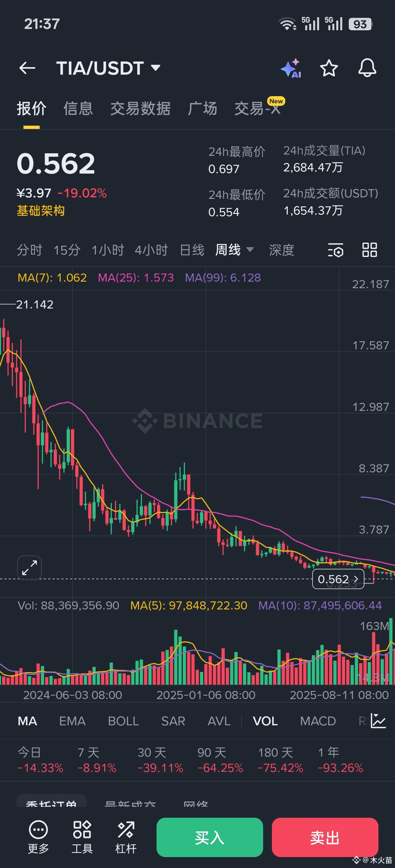Tap the 24h成交额 1,654.37万 value
This screenshot has width=395, height=868.
[x=313, y=210]
